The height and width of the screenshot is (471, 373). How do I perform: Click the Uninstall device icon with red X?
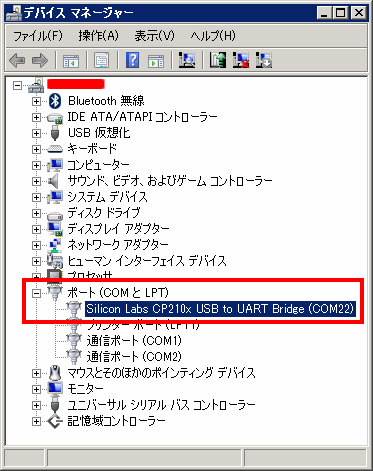pos(241,60)
